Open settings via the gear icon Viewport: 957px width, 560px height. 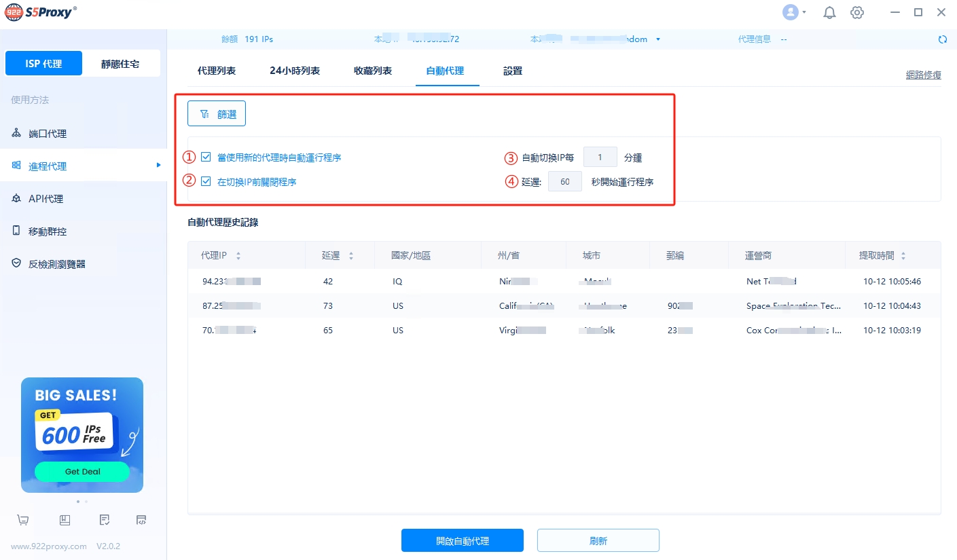tap(857, 12)
